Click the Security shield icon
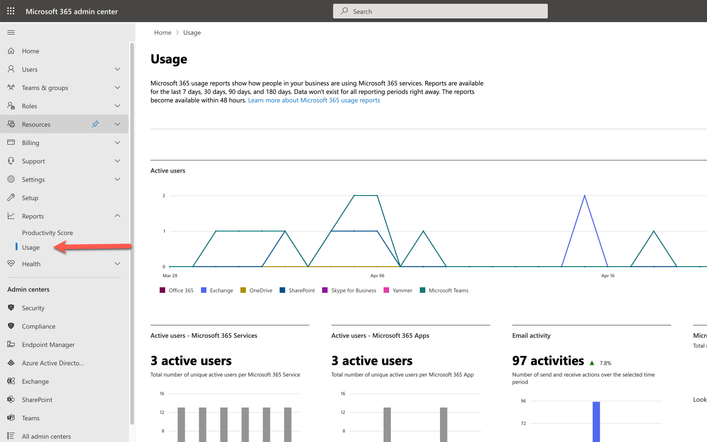The image size is (707, 442). 11,308
